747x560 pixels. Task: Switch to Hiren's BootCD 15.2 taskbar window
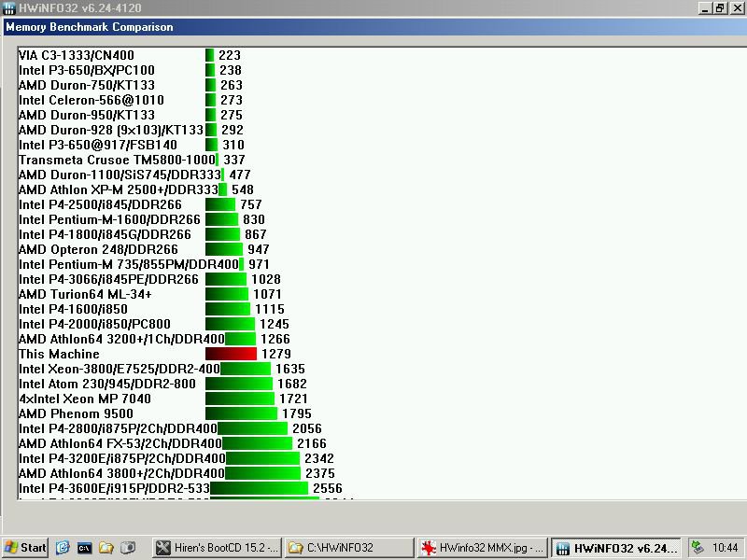[216, 548]
